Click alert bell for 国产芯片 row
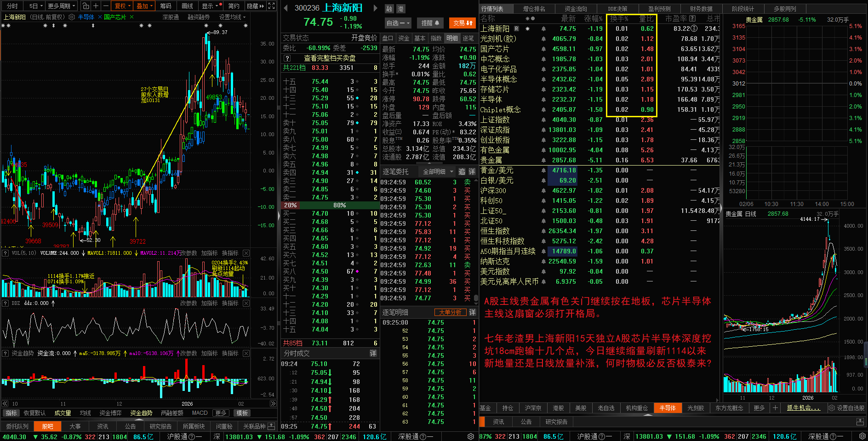Screen dimensions: 868x441 click(x=543, y=49)
